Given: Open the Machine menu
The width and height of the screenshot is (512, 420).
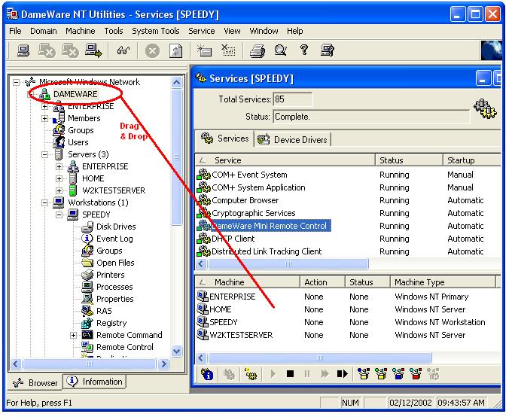Looking at the screenshot, I should 81,31.
